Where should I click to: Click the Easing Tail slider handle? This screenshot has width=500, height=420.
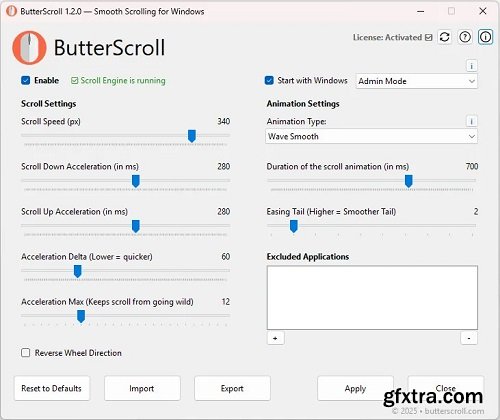294,226
